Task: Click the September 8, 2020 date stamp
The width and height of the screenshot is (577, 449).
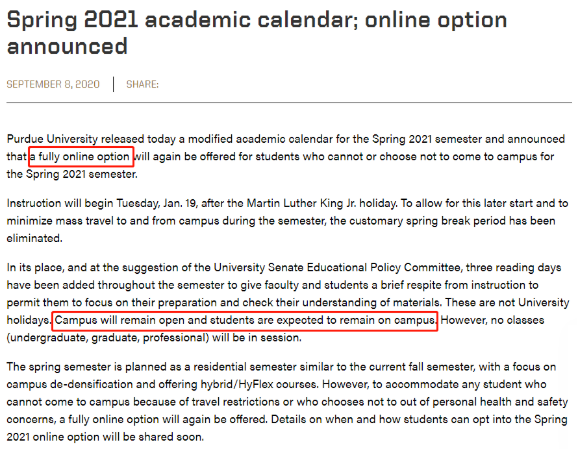Action: point(53,84)
